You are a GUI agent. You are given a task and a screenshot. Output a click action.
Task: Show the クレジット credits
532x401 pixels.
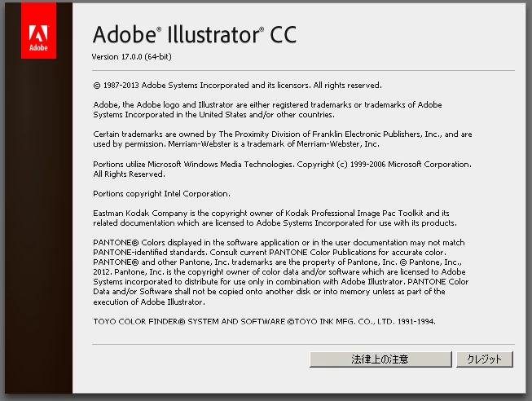coord(484,359)
